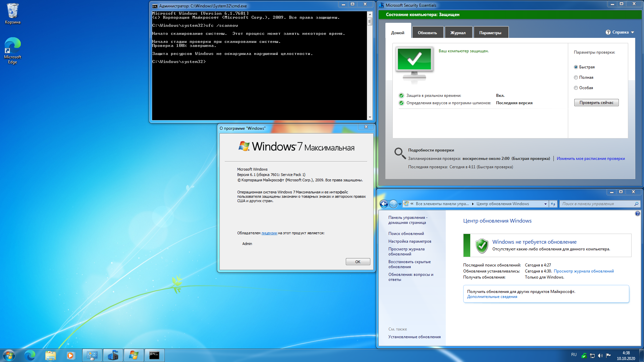Screen dimensions: 644x362
Task: Open Просмотр журнала обновлений link next to date
Action: 584,271
